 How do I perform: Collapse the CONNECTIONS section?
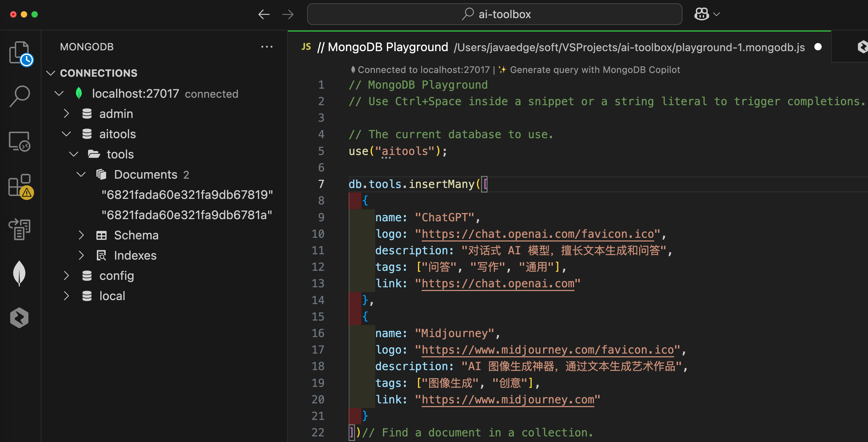click(51, 73)
